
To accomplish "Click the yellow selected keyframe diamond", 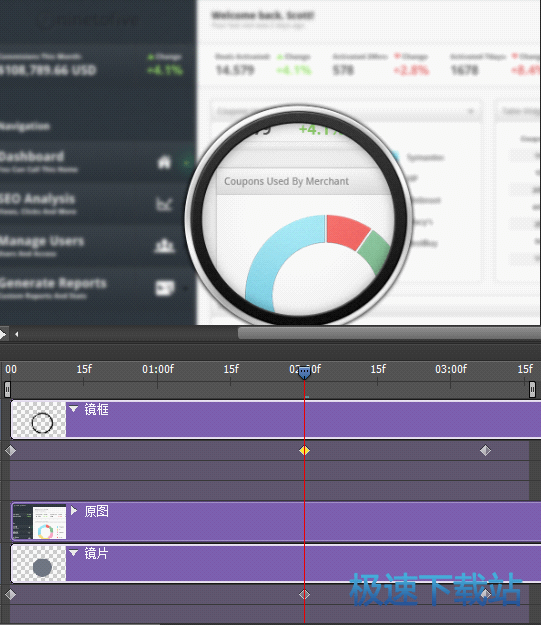I will pos(305,451).
